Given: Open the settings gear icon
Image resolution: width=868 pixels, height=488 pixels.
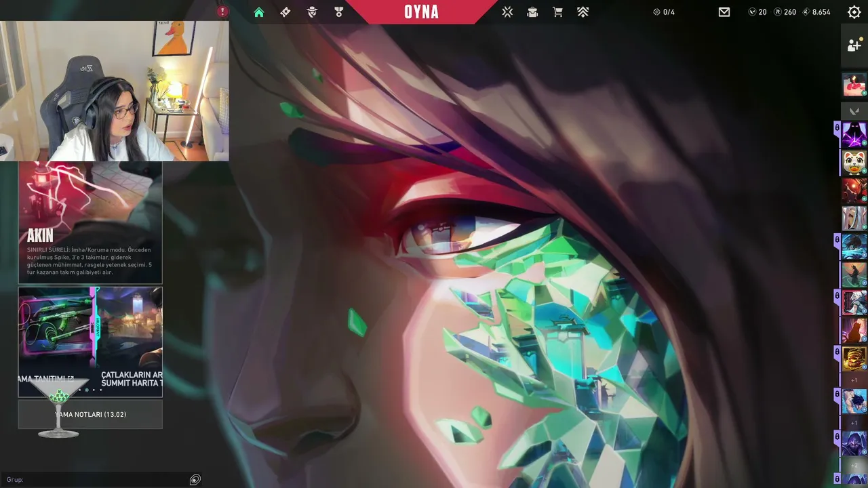Looking at the screenshot, I should [x=854, y=12].
